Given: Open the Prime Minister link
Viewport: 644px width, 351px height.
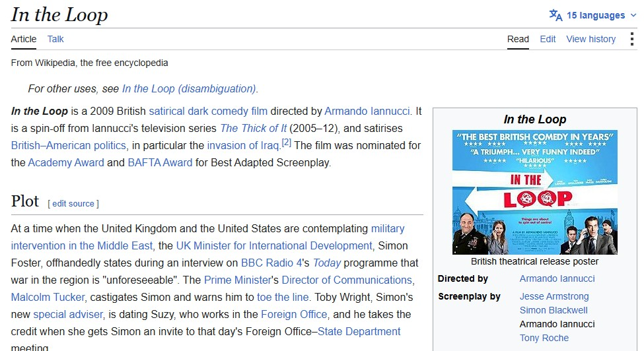Looking at the screenshot, I should (x=238, y=280).
